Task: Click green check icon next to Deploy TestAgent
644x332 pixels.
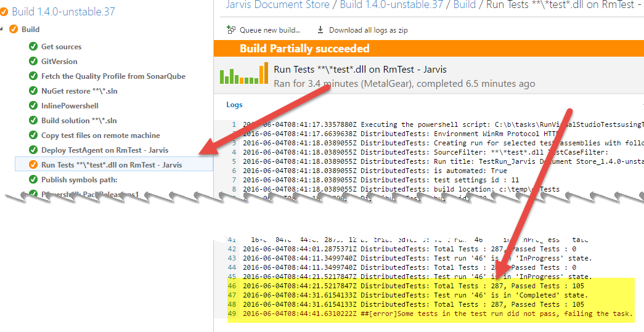Action: pyautogui.click(x=33, y=150)
